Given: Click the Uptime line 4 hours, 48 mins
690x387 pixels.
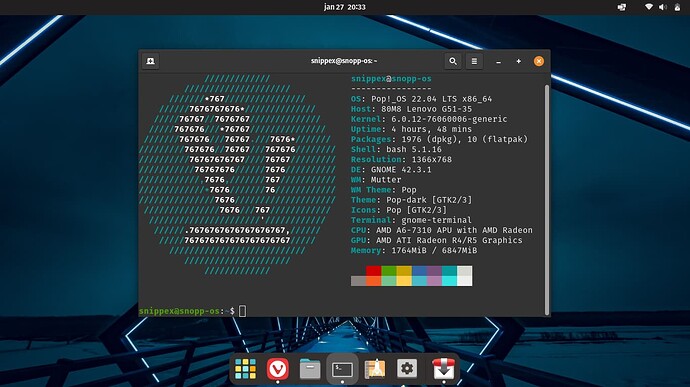Looking at the screenshot, I should (411, 129).
